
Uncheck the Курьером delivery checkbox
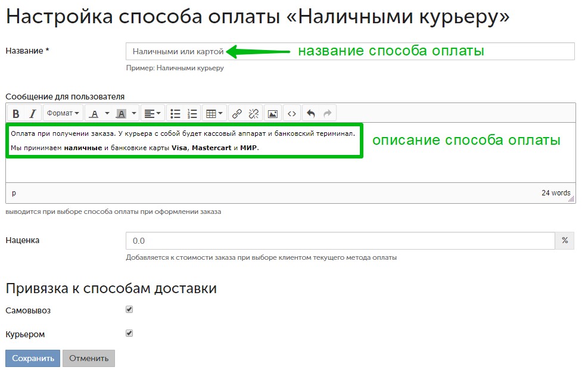click(x=129, y=333)
